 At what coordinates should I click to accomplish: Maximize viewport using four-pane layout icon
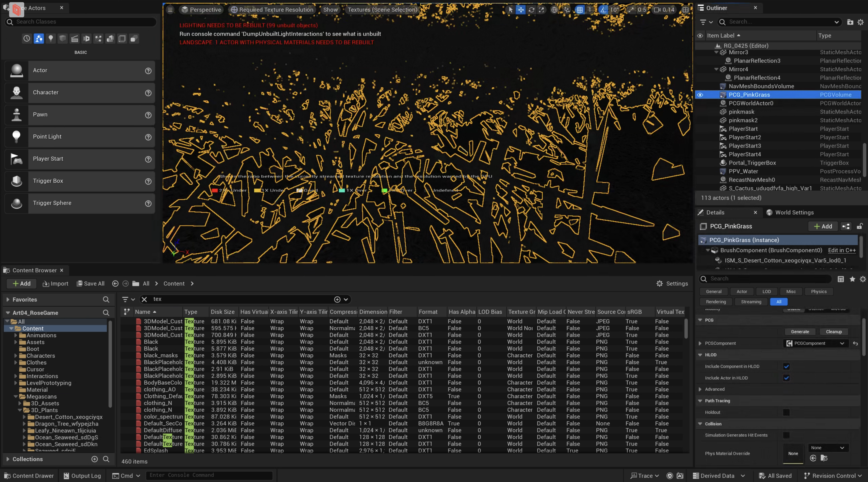[x=685, y=10]
